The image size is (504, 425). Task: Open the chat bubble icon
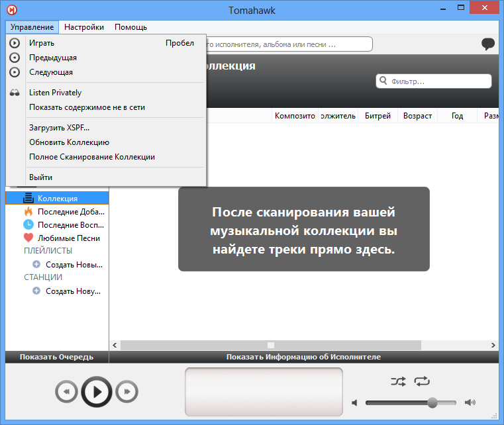coord(488,44)
